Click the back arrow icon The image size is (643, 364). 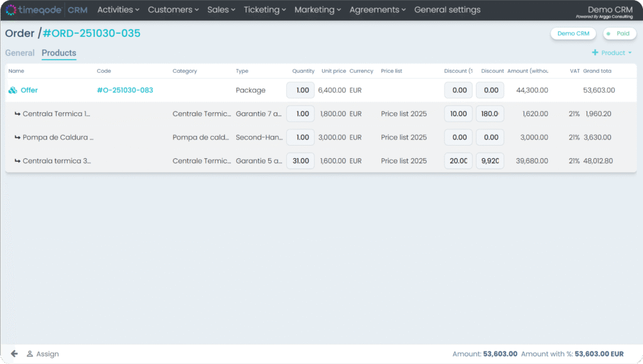pos(14,354)
